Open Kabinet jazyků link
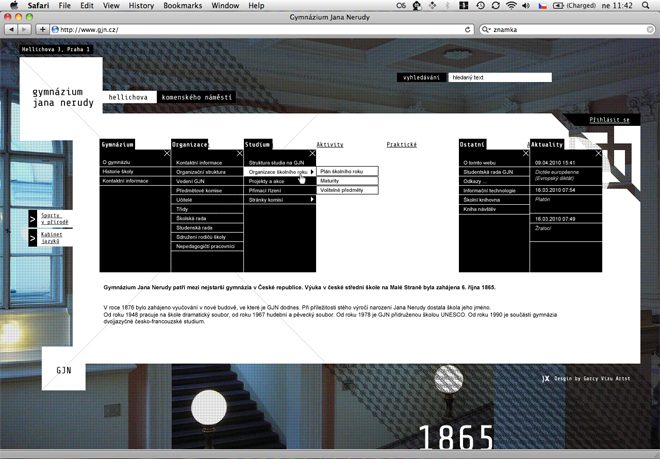 coord(51,238)
